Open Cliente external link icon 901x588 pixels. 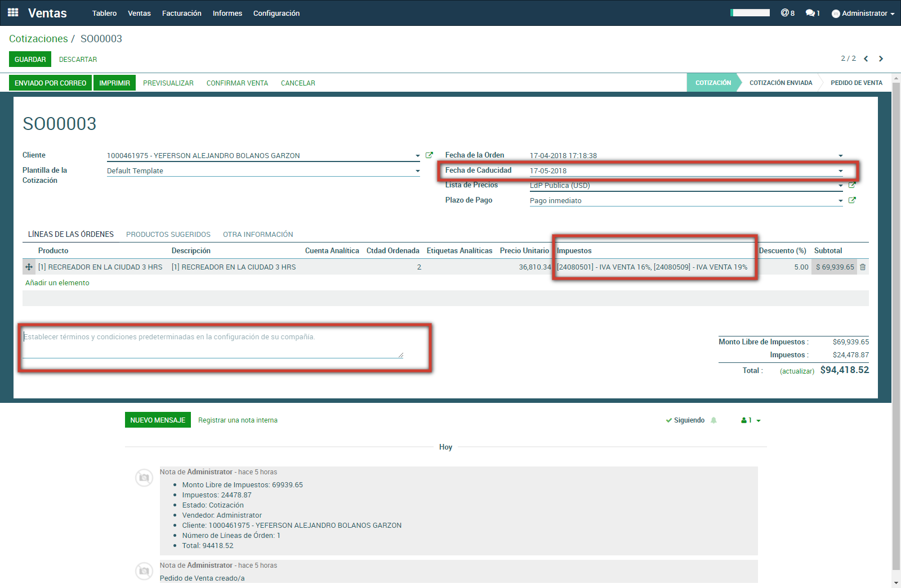coord(429,155)
